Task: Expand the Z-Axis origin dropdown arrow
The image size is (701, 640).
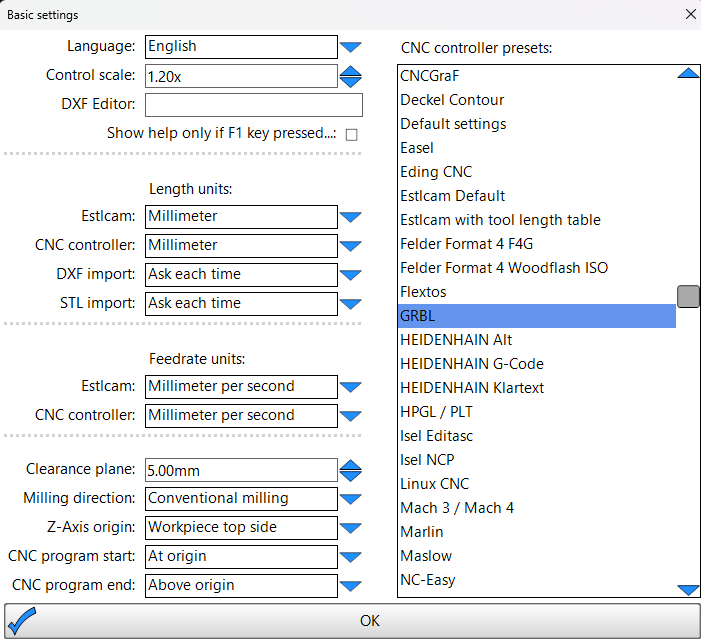Action: (x=350, y=528)
